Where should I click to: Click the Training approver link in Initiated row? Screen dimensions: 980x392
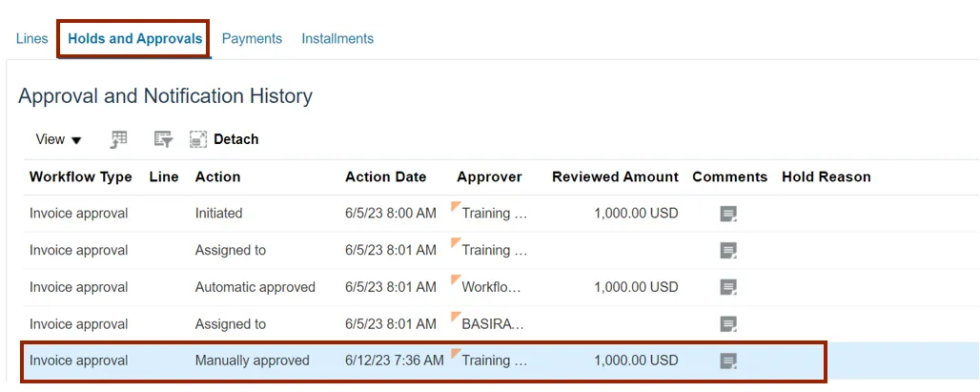pos(494,214)
